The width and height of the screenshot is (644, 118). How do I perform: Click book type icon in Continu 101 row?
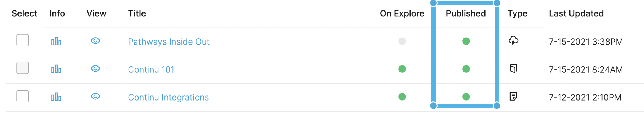pyautogui.click(x=514, y=69)
